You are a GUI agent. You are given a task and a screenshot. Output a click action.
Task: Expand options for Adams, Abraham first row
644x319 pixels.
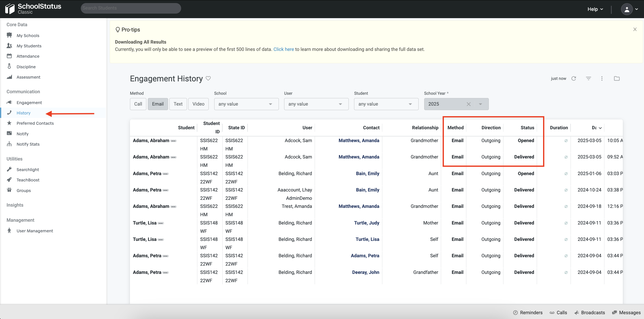(173, 141)
